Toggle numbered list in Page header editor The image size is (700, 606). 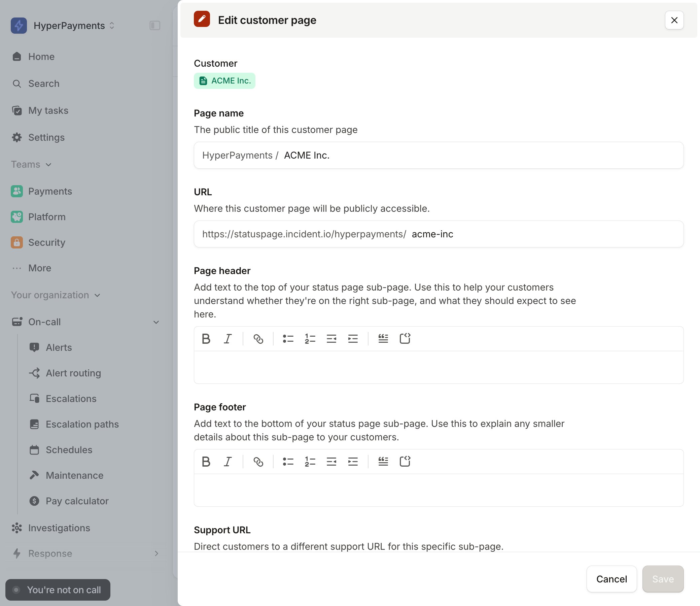(x=310, y=338)
